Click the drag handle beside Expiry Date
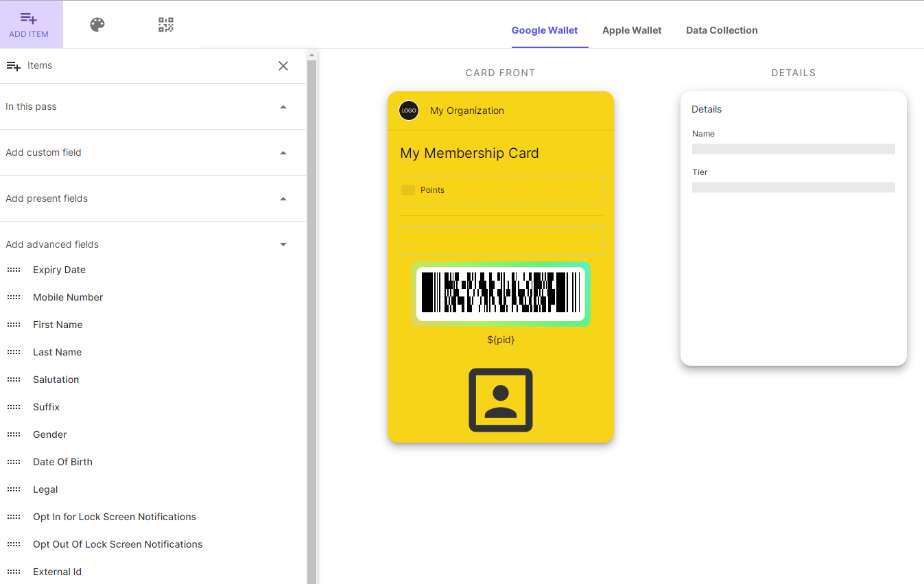The image size is (924, 584). (14, 270)
